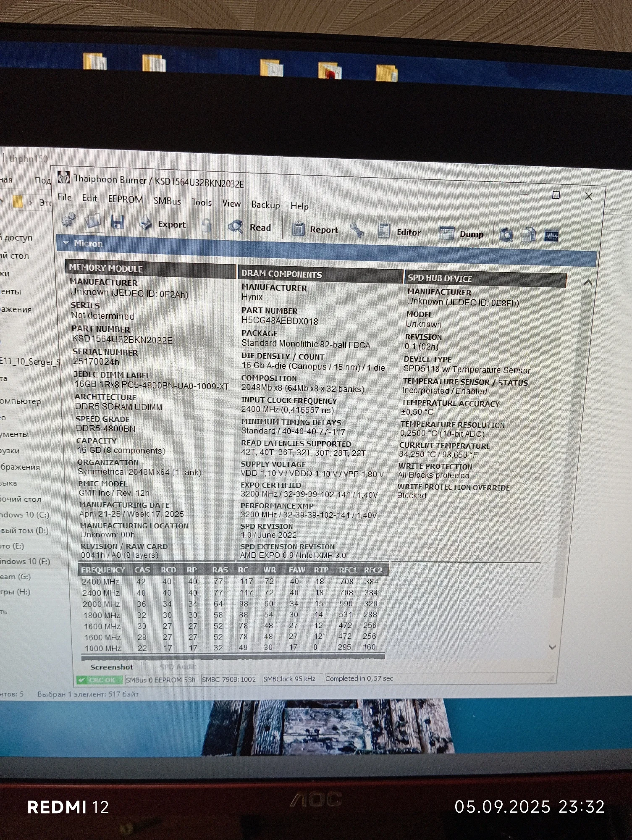This screenshot has height=840, width=632.
Task: Click the copy pages toolbar icon
Action: coord(528,235)
